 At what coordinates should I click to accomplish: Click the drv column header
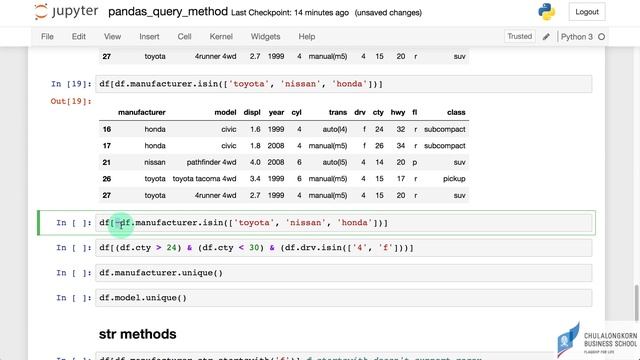tap(360, 112)
